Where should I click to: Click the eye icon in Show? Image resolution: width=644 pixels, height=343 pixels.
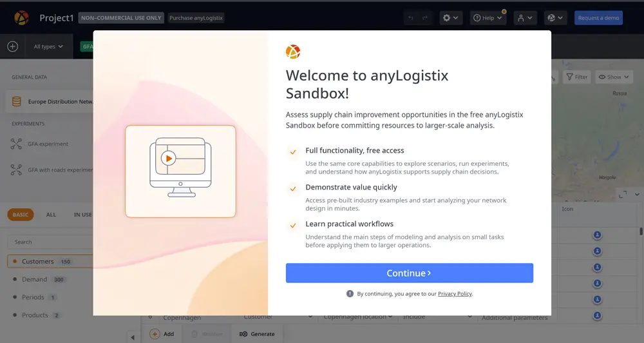pos(602,77)
